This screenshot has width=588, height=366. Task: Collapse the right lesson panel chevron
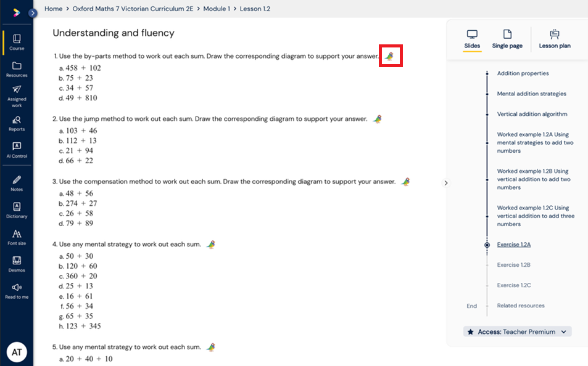446,183
